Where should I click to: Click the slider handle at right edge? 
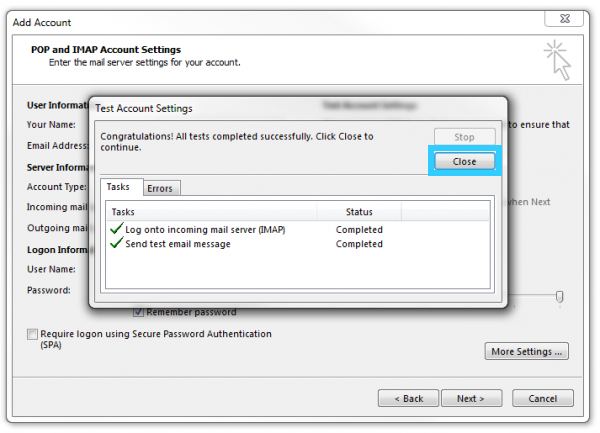559,296
